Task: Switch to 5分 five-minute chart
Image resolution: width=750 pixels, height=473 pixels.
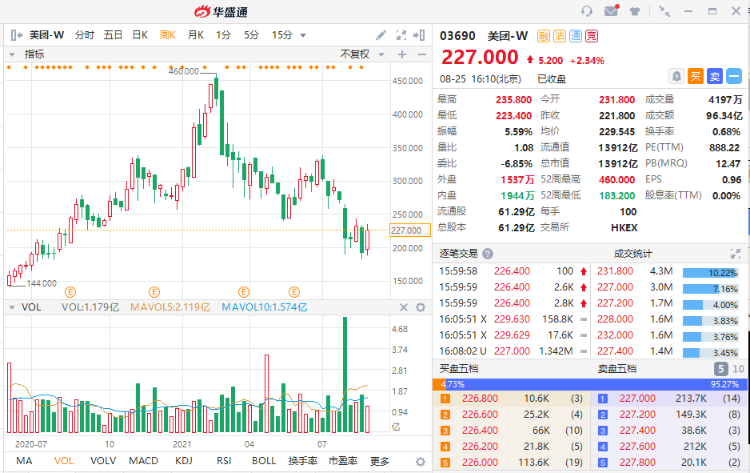Action: tap(252, 35)
